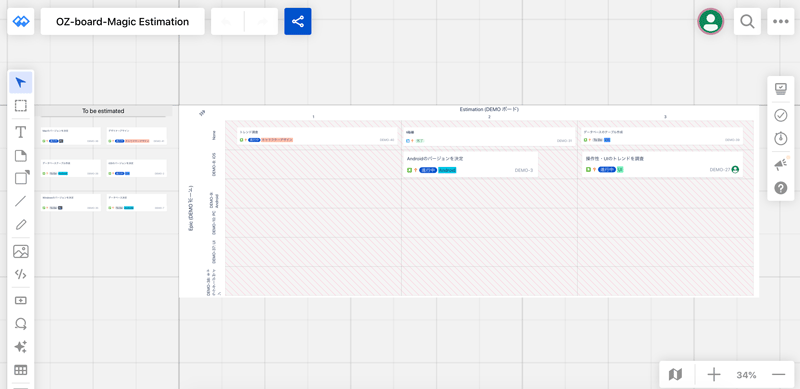Click the Estimation (DEMO ボード) heading

pyautogui.click(x=489, y=109)
